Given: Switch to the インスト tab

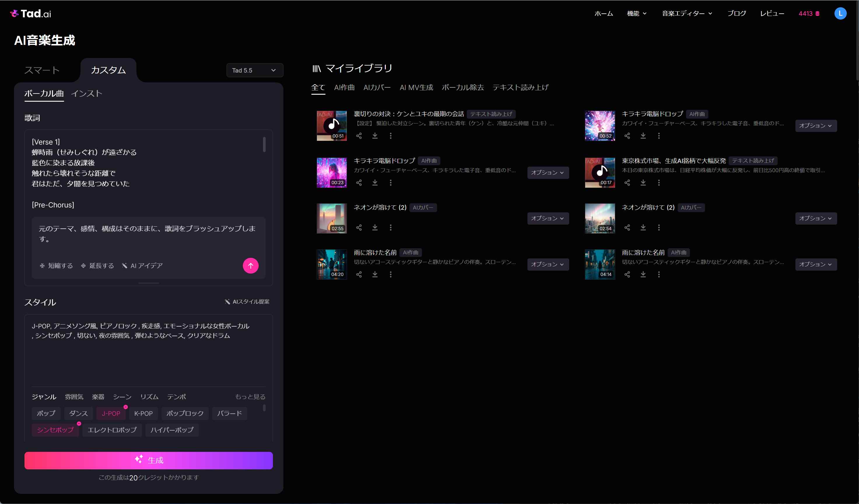Looking at the screenshot, I should click(87, 93).
